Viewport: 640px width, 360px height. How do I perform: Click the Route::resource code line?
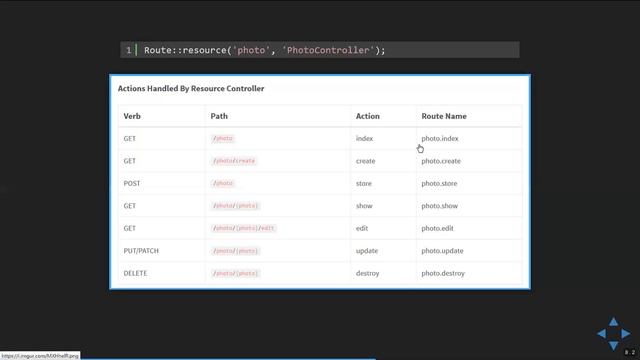tap(264, 50)
